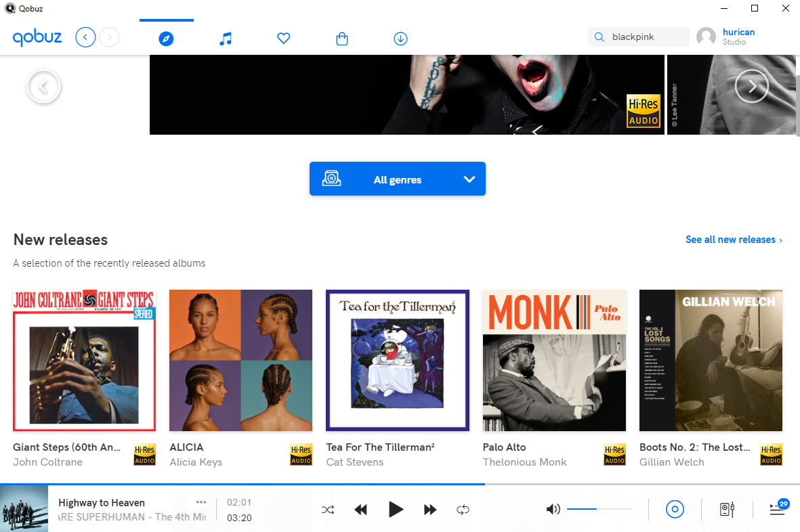Click the search magnifier icon
The height and width of the screenshot is (532, 800).
point(599,37)
